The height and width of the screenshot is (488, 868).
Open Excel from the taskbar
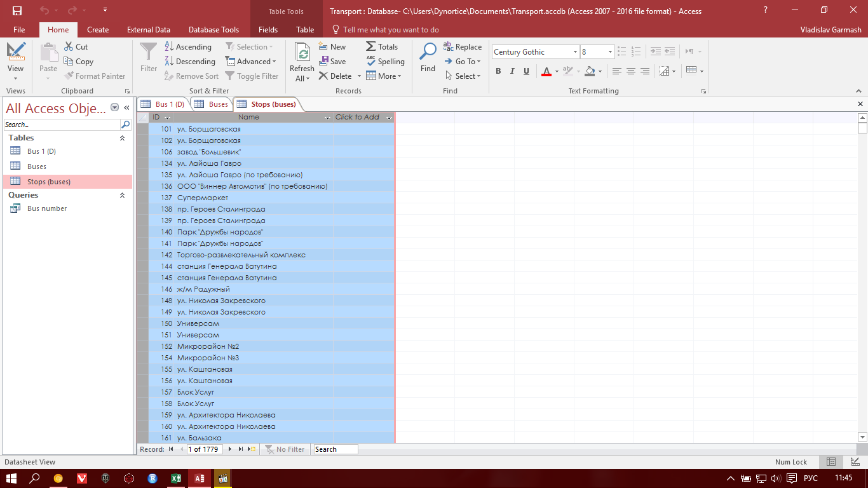(x=176, y=478)
